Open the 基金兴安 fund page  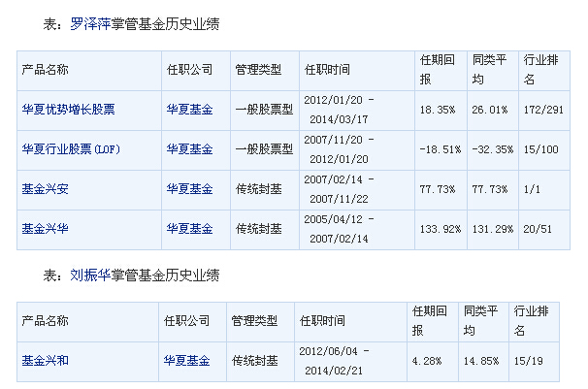coord(43,189)
